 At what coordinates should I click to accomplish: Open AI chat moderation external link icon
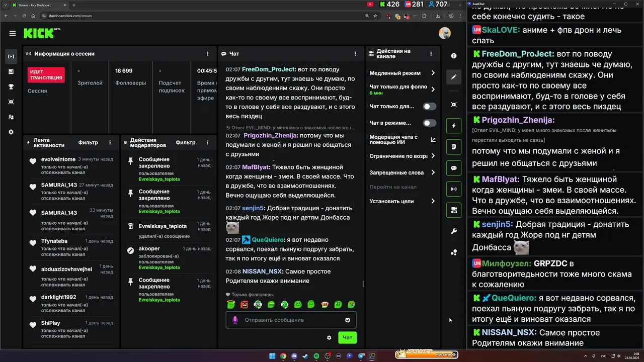(433, 139)
